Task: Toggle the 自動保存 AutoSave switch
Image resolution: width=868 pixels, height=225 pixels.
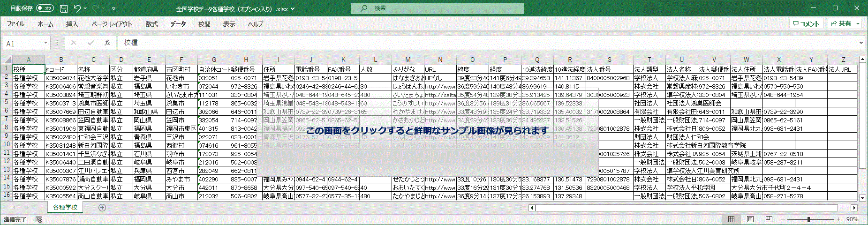Action: pyautogui.click(x=45, y=8)
